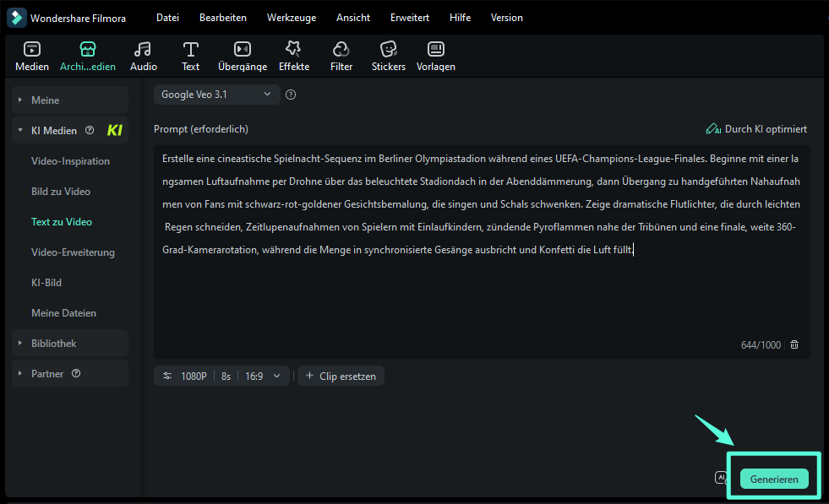829x504 pixels.
Task: Open the Vorlagen panel
Action: (x=435, y=55)
